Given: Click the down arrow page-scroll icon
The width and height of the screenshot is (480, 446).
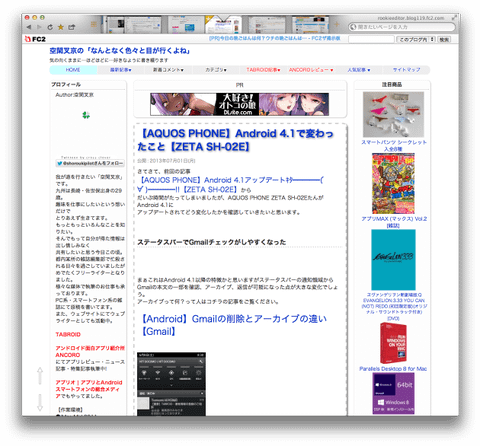Looking at the screenshot, I should pyautogui.click(x=40, y=402).
